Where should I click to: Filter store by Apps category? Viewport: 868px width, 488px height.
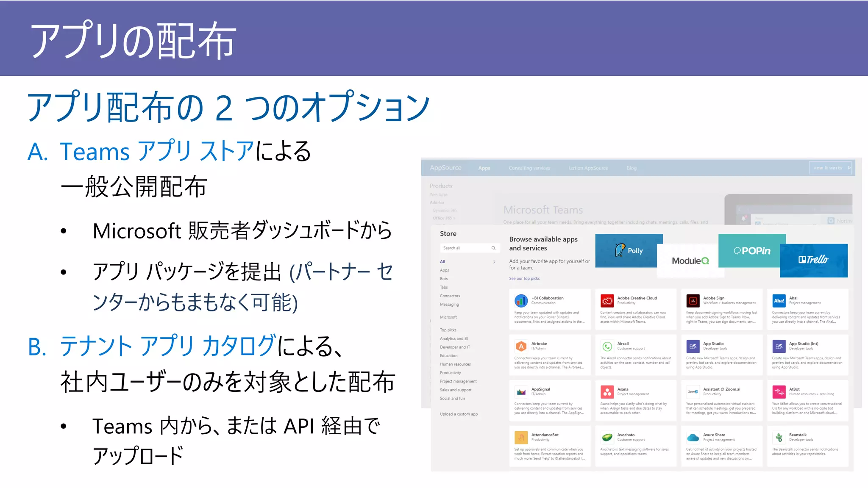point(444,270)
